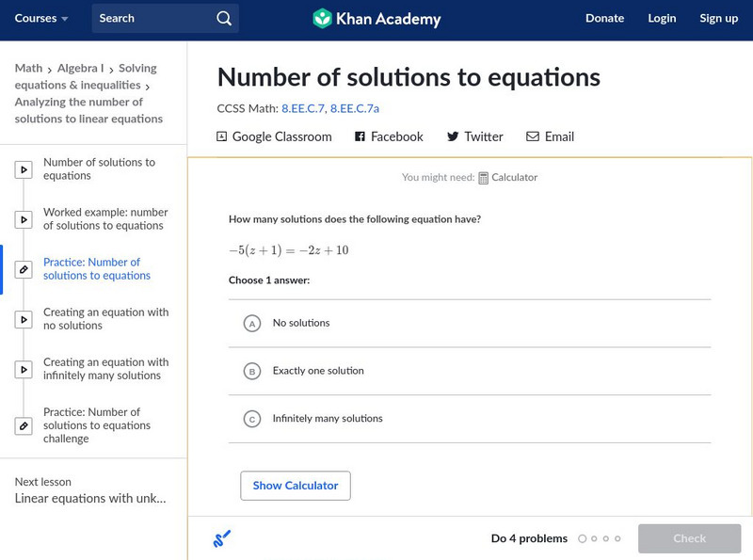
Task: Click the Khan Academy logo
Action: pyautogui.click(x=323, y=19)
